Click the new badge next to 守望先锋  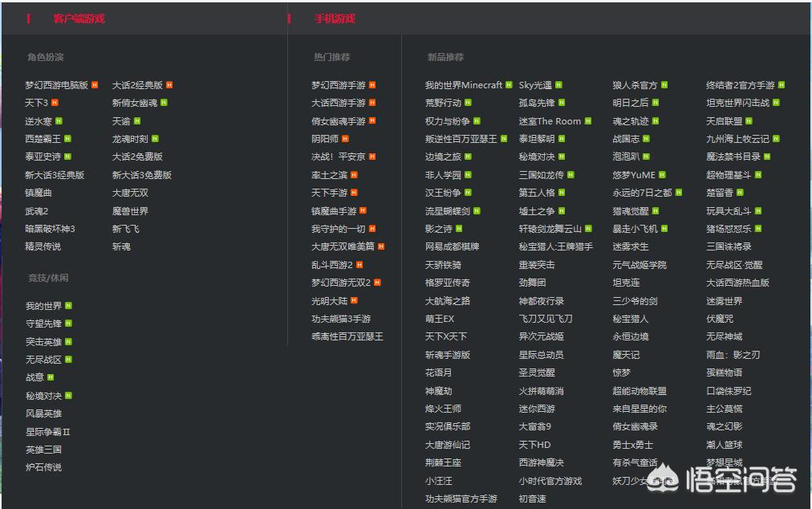click(68, 324)
